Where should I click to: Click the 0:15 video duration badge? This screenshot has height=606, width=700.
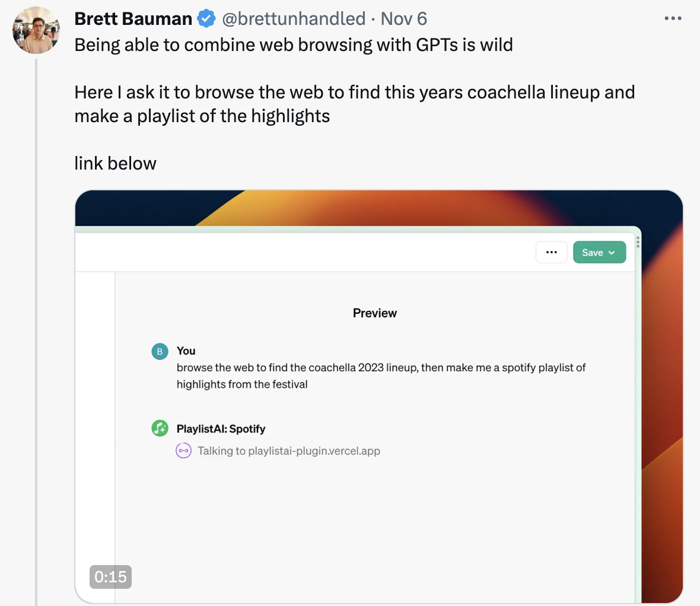point(110,576)
